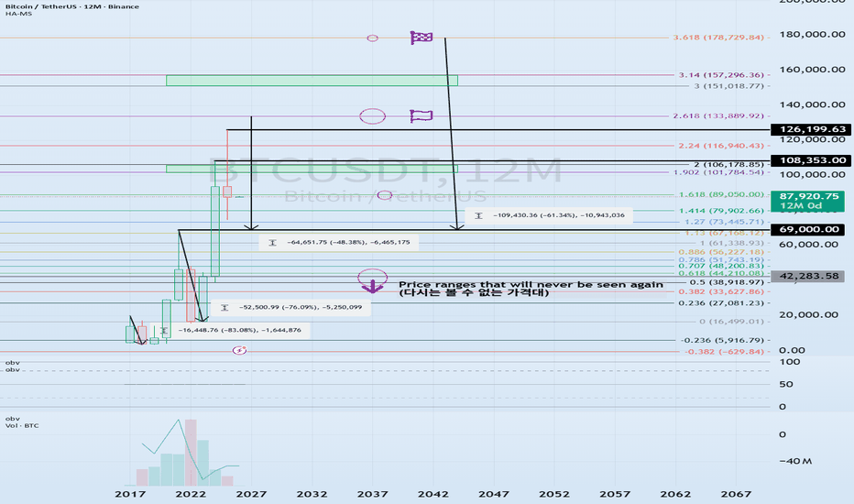Click the purple down-arrow icon beside Price ranges text
This screenshot has width=854, height=504.
(x=372, y=280)
